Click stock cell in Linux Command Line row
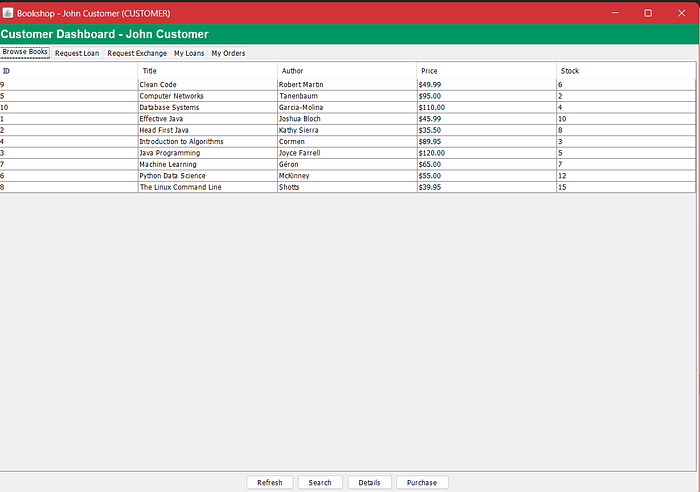This screenshot has height=492, width=700. [x=626, y=187]
